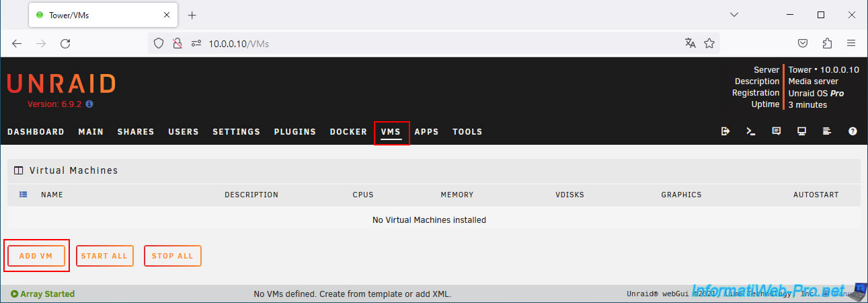
Task: Click the help question mark icon
Action: point(853,131)
